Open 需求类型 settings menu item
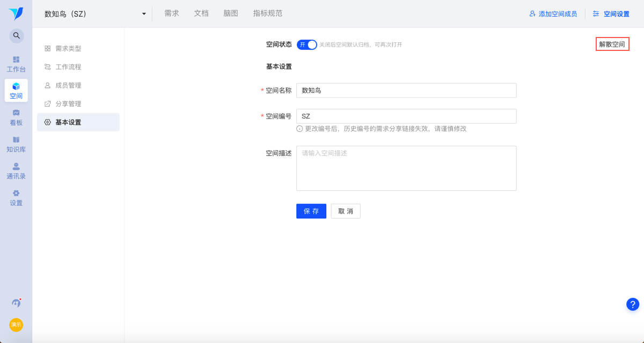Viewport: 644px width, 343px height. (x=78, y=48)
